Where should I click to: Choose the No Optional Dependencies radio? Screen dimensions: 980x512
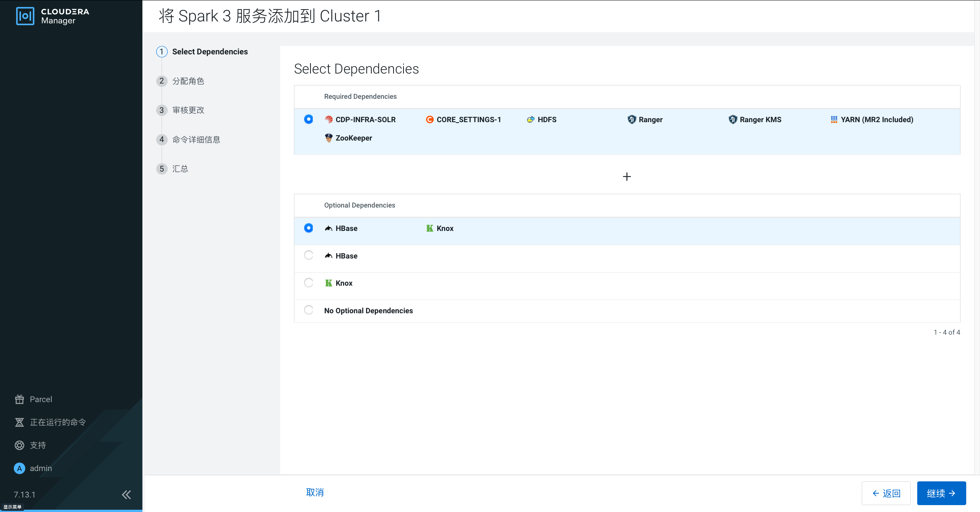(309, 310)
